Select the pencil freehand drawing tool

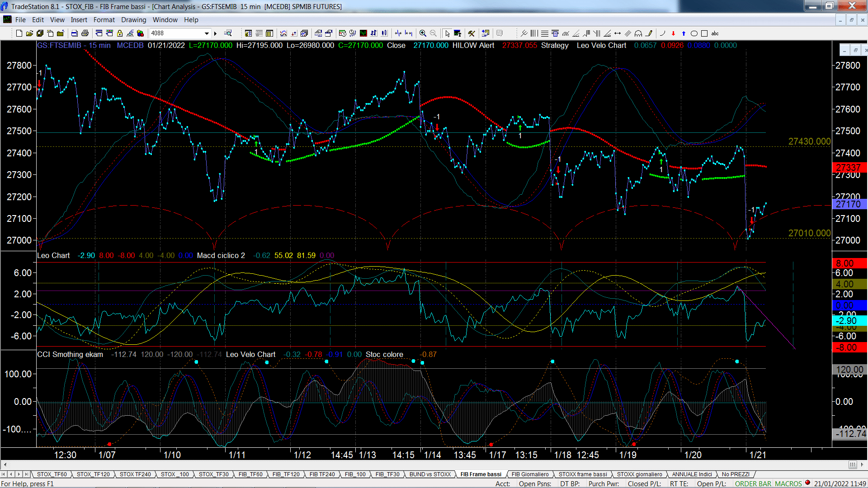pyautogui.click(x=649, y=33)
